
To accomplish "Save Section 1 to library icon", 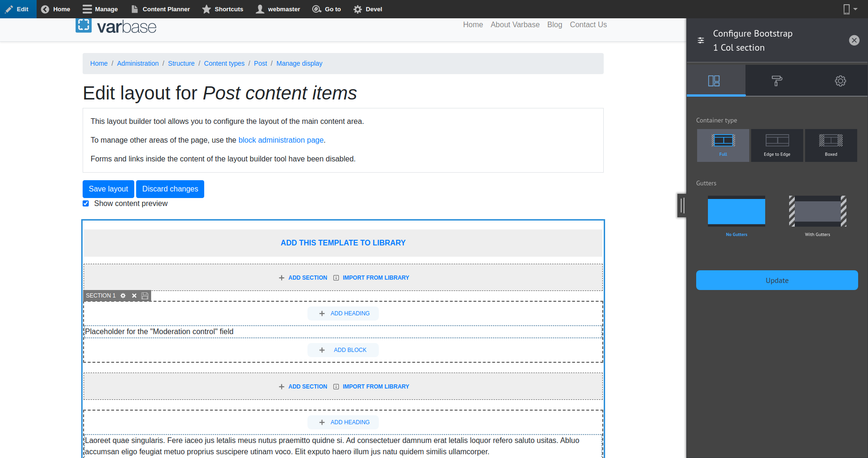I will [145, 296].
